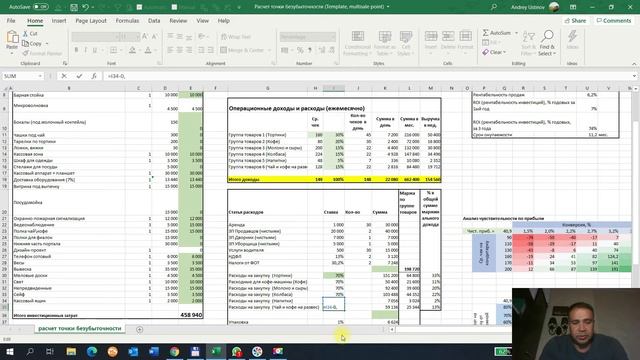The width and height of the screenshot is (640, 360).
Task: Click Merge & Center
Action: tap(242, 50)
